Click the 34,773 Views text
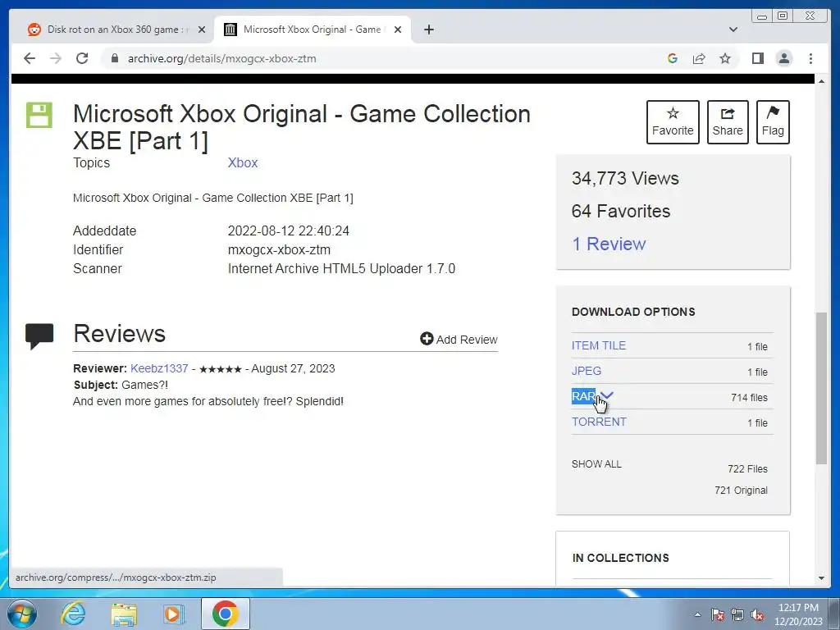 click(625, 178)
